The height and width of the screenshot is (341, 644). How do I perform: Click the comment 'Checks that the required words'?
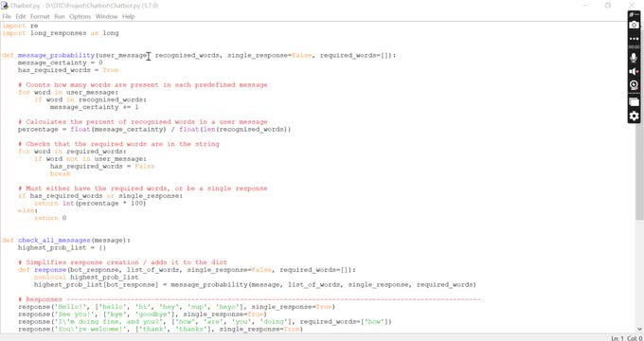click(x=118, y=144)
